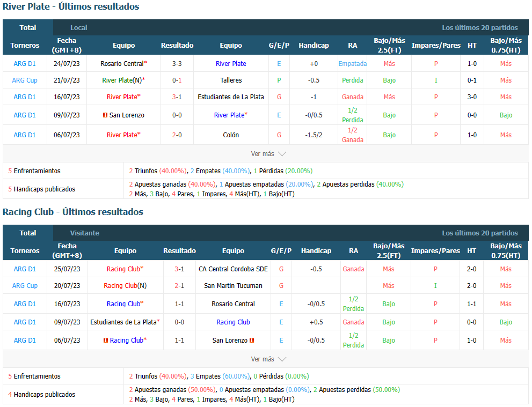Click blue Racing Club name in 09/07/23 row
Screen dimensions: 532x407
coord(234,322)
